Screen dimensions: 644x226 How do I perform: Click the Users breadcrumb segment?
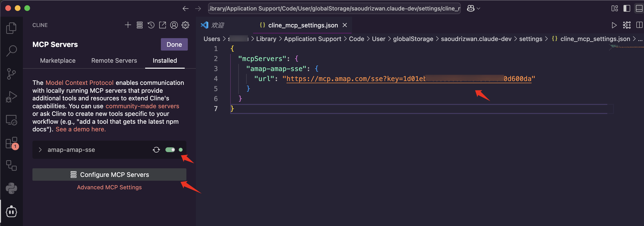212,39
